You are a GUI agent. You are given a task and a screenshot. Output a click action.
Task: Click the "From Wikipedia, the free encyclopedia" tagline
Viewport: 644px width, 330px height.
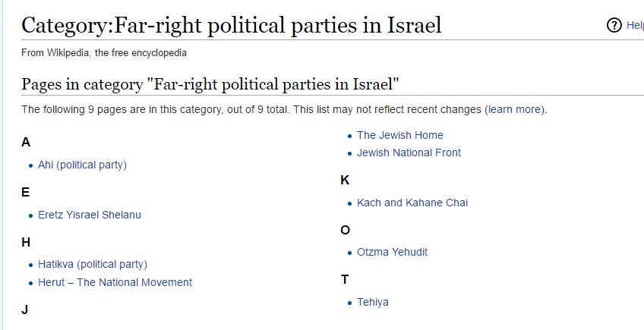coord(103,53)
